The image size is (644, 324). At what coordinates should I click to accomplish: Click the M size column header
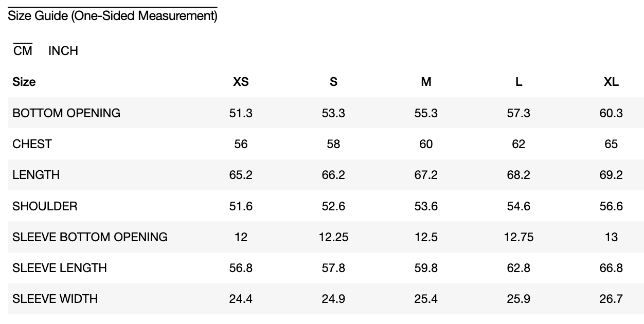(x=426, y=82)
